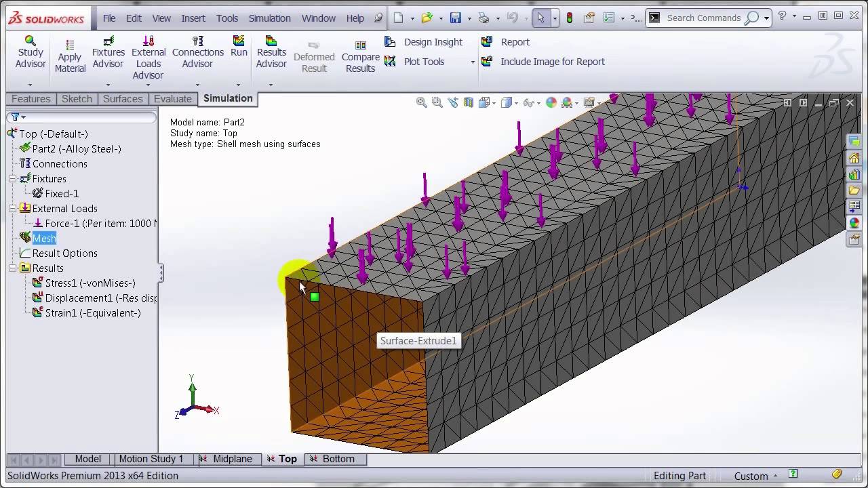Click Hide/Show Items glasses icon
868x488 pixels.
click(528, 102)
